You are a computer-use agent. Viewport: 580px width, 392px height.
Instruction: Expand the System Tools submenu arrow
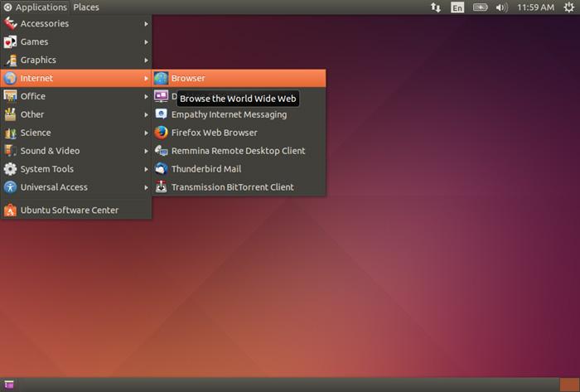(146, 169)
